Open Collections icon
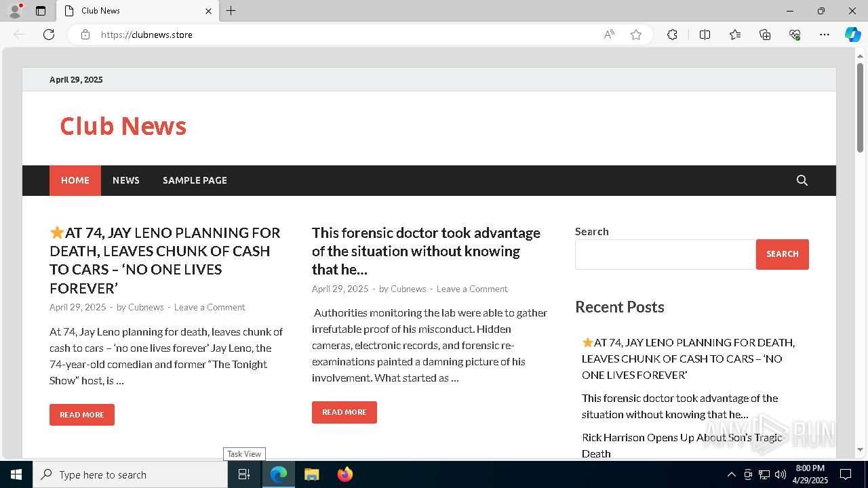This screenshot has height=488, width=868. pyautogui.click(x=765, y=35)
